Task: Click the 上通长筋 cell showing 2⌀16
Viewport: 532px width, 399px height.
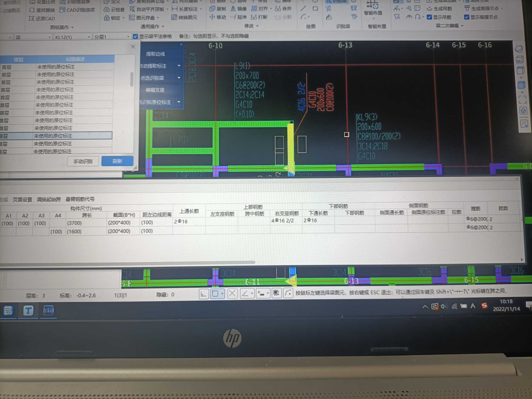Action: (x=189, y=221)
